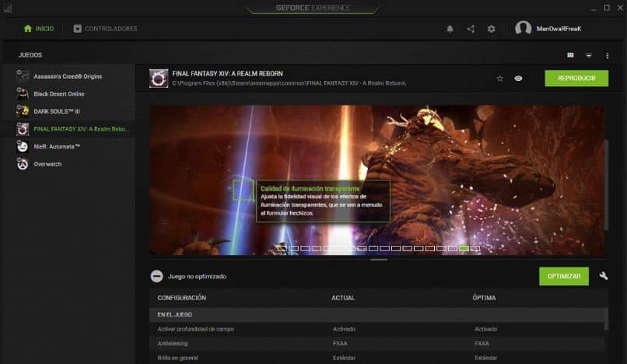Image resolution: width=627 pixels, height=364 pixels.
Task: Click the game screenshot preview image
Action: pyautogui.click(x=377, y=180)
